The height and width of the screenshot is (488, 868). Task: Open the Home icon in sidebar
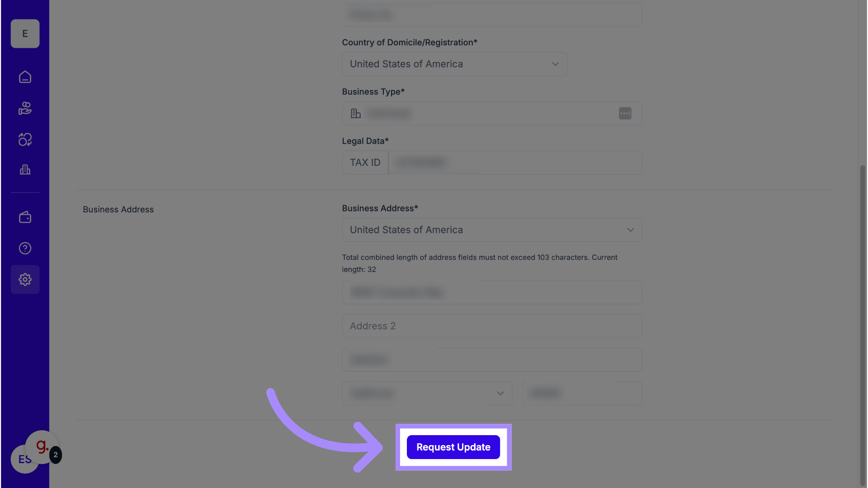pyautogui.click(x=25, y=77)
